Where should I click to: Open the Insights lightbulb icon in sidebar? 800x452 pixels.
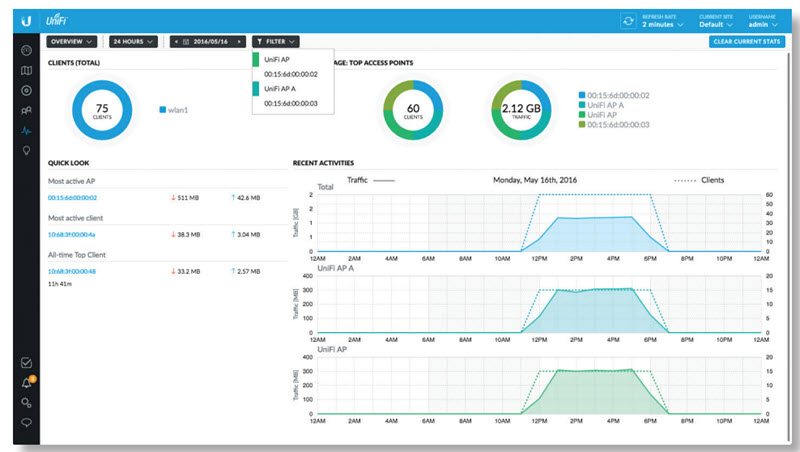[x=26, y=150]
